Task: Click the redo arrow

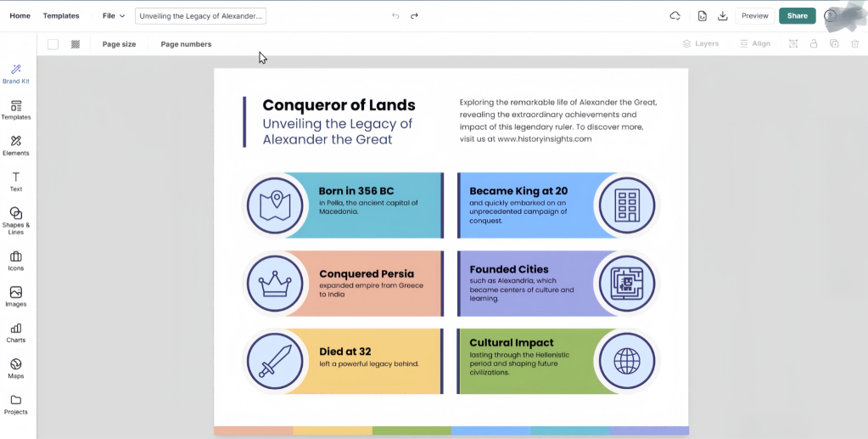Action: pyautogui.click(x=414, y=15)
